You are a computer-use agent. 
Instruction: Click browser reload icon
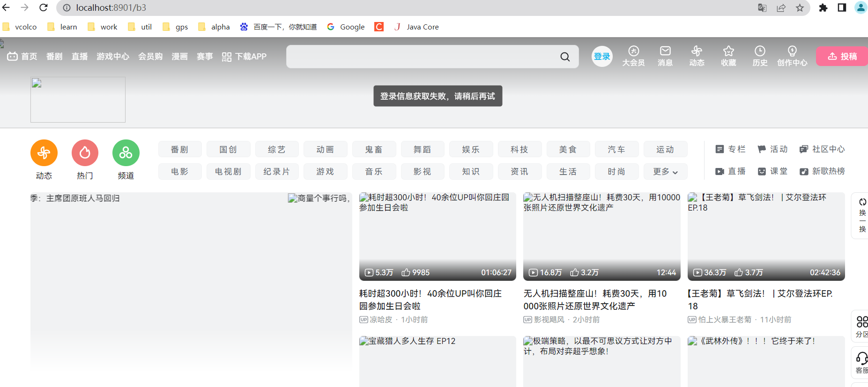coord(44,7)
